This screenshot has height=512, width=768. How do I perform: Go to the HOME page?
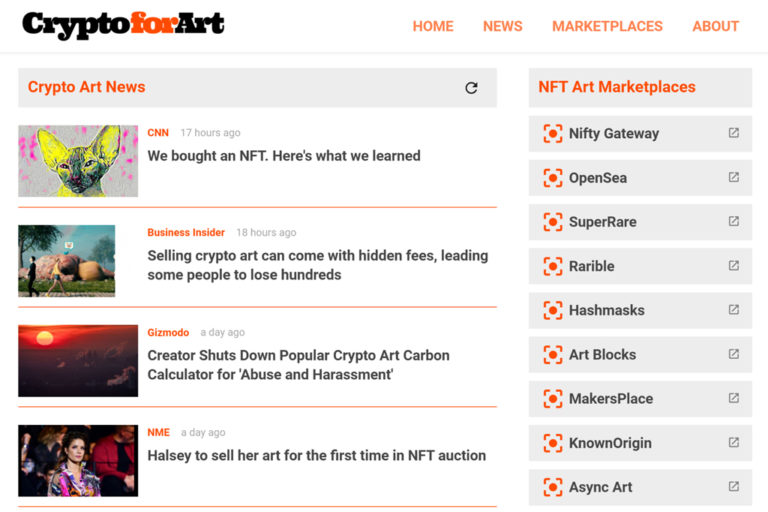[433, 26]
